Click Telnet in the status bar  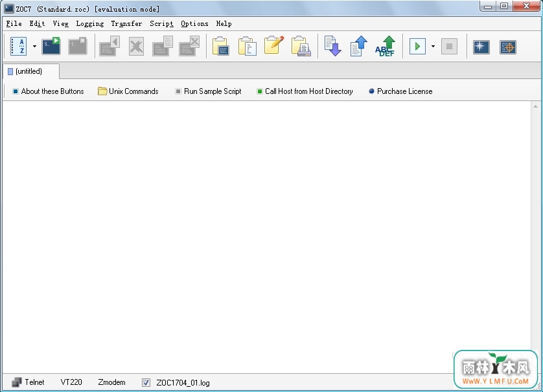[x=34, y=382]
